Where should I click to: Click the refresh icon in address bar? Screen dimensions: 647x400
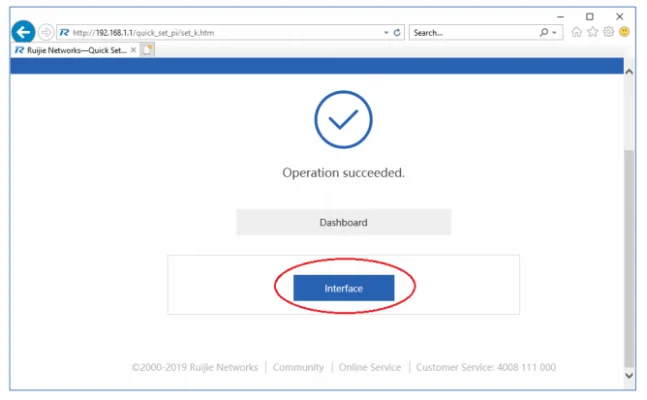(x=397, y=33)
